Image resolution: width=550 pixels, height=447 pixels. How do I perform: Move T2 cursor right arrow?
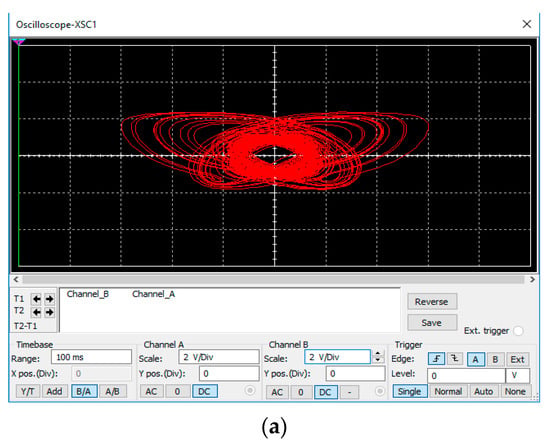(49, 312)
